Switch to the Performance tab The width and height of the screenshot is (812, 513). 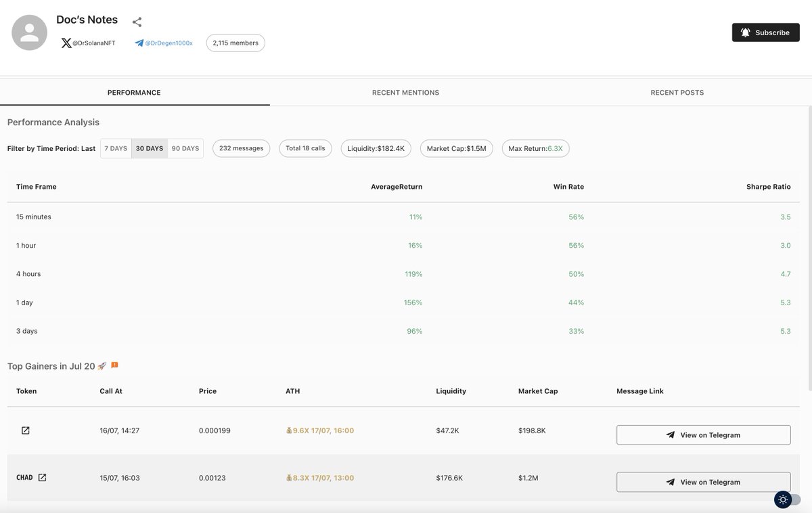pos(134,93)
